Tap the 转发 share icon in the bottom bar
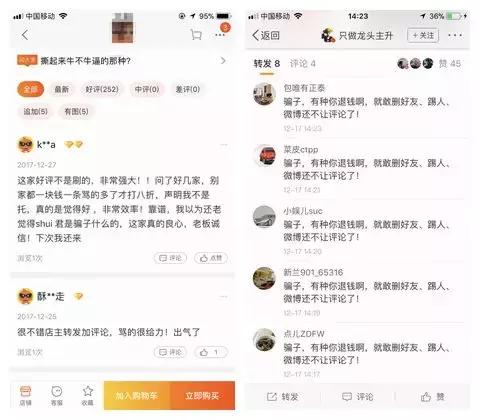 pos(282,397)
